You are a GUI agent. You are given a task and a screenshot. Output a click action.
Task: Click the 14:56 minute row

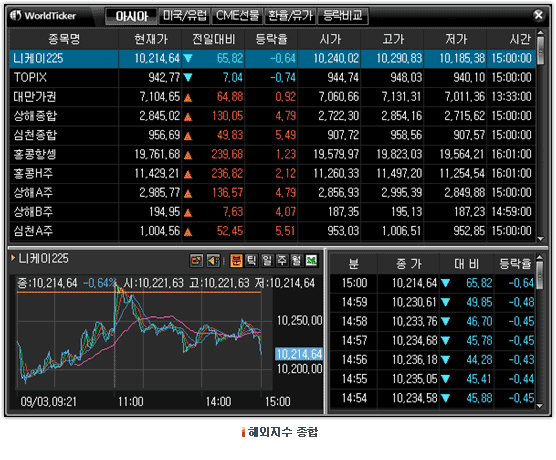click(x=432, y=360)
